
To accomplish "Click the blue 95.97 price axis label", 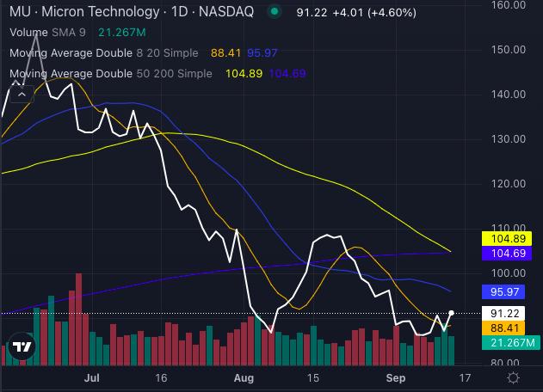I will [503, 291].
